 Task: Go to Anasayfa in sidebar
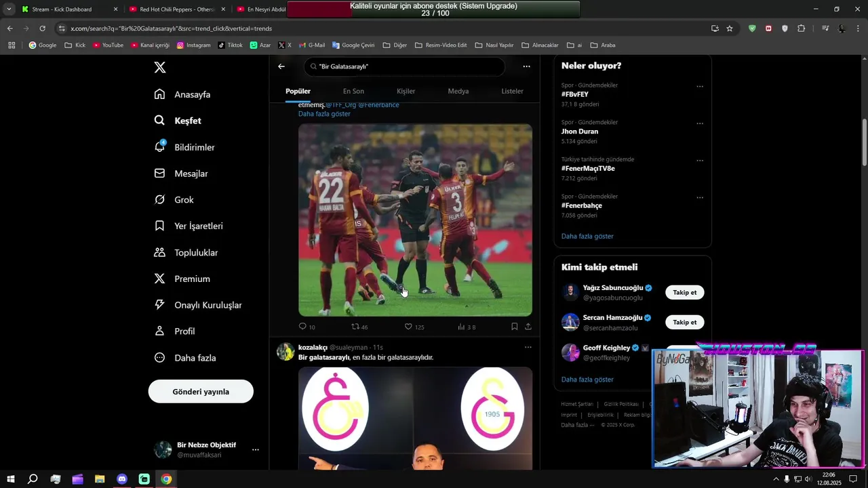click(182, 94)
